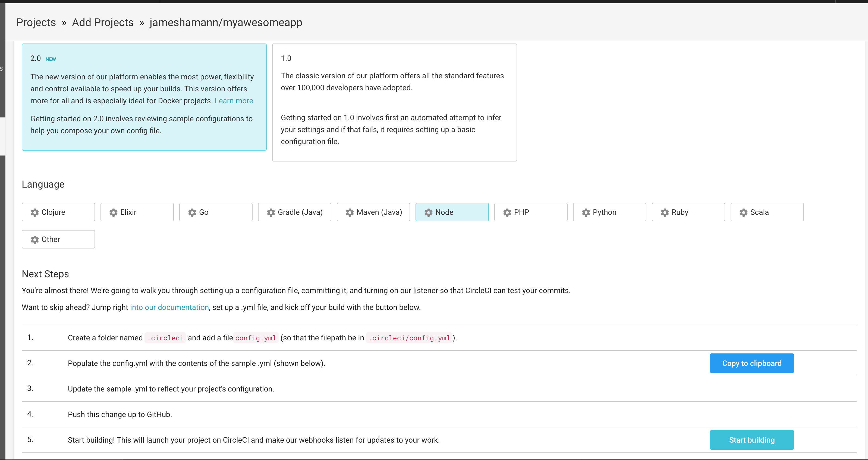The height and width of the screenshot is (460, 868).
Task: Click the gear icon beside Go
Action: [x=192, y=212]
